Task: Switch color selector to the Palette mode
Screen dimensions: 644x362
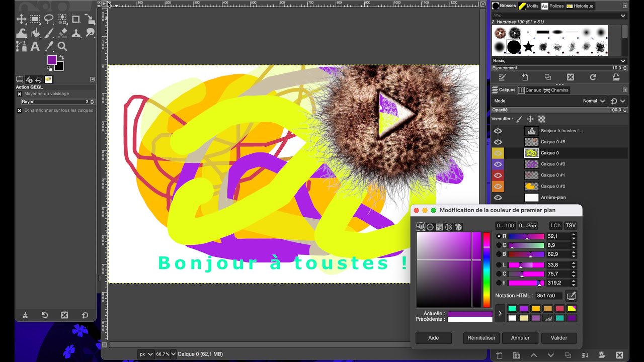Action: tap(458, 227)
